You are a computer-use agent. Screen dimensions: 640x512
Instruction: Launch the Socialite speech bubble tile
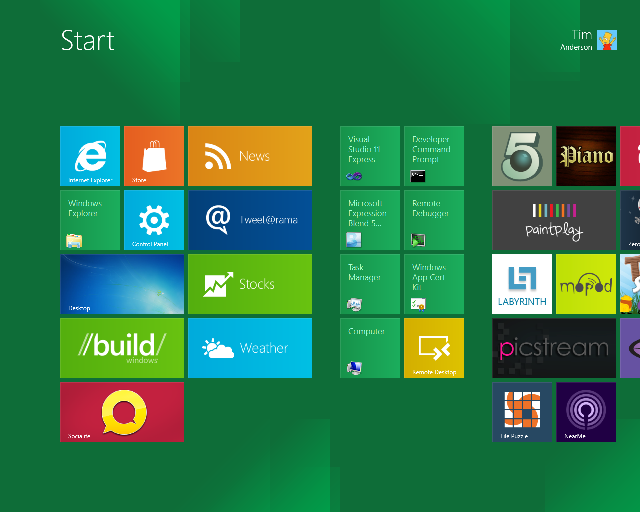click(122, 412)
